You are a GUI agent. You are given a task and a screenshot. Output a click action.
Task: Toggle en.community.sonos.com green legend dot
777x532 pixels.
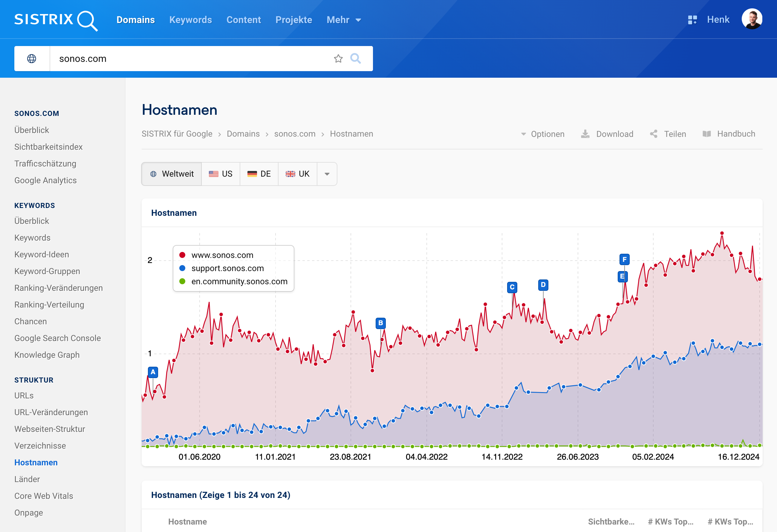pyautogui.click(x=182, y=281)
